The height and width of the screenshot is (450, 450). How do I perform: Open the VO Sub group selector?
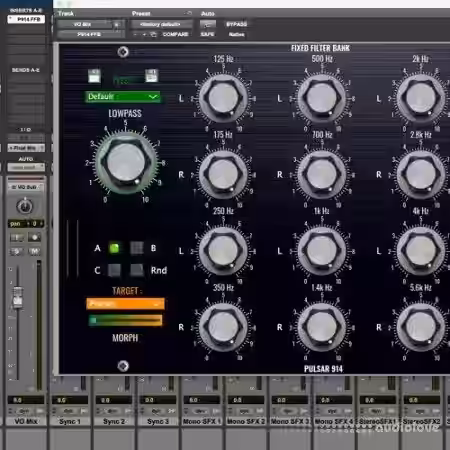pos(26,187)
